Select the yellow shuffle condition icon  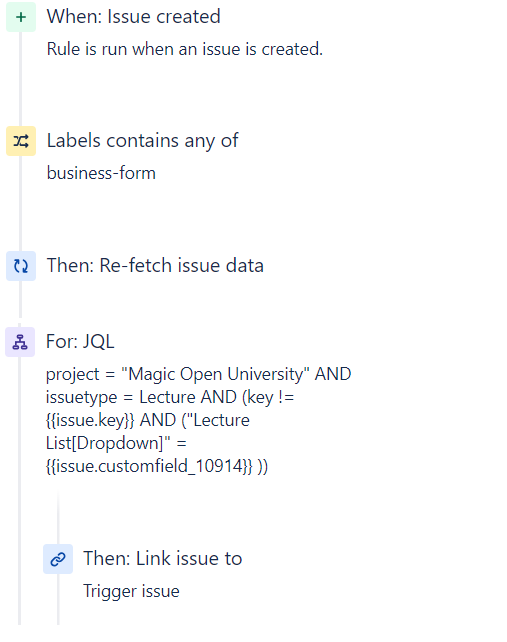21,141
